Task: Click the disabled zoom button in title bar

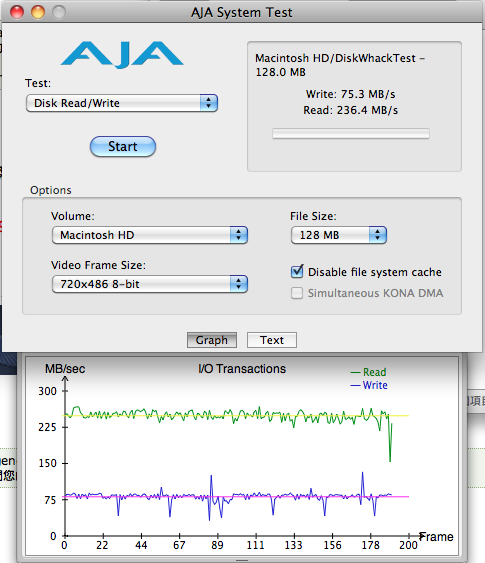Action: (x=59, y=12)
